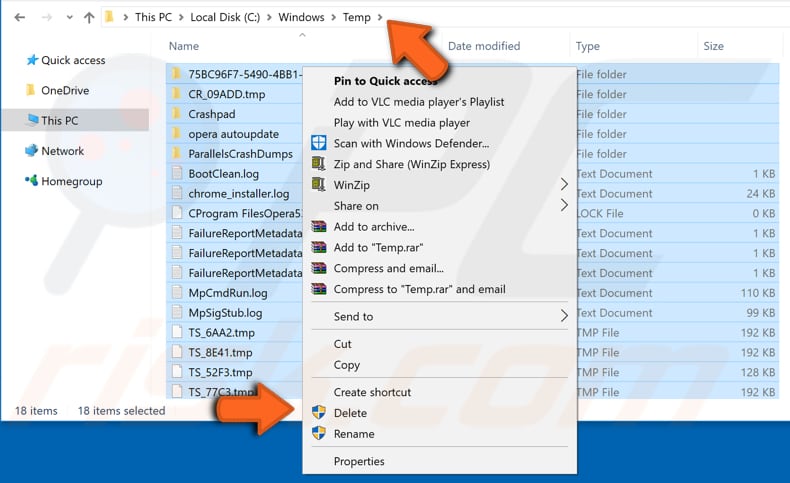Viewport: 790px width, 483px height.
Task: Click the Back navigation arrow
Action: pyautogui.click(x=20, y=18)
